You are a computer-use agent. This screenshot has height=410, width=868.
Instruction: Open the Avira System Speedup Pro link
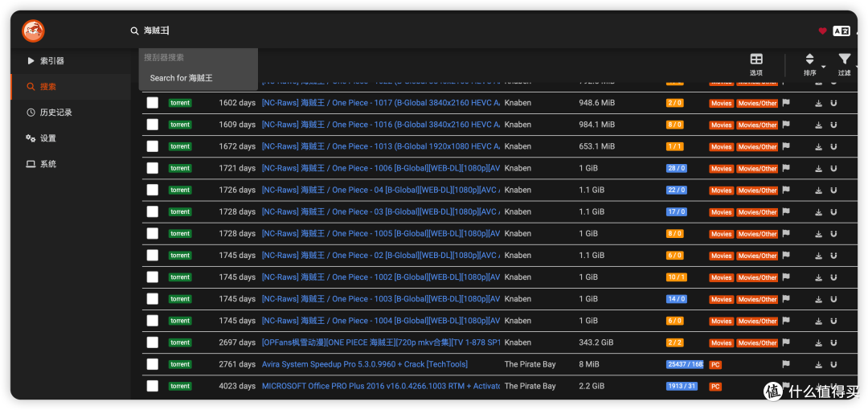coord(365,364)
